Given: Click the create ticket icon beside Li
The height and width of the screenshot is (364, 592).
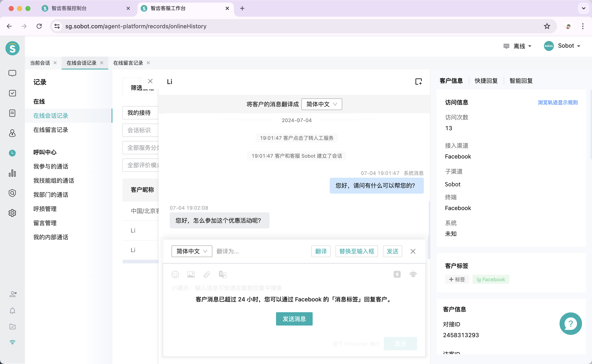Looking at the screenshot, I should [419, 82].
